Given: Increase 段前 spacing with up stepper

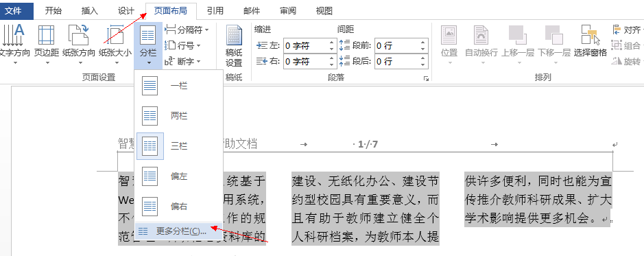Looking at the screenshot, I should tap(423, 43).
